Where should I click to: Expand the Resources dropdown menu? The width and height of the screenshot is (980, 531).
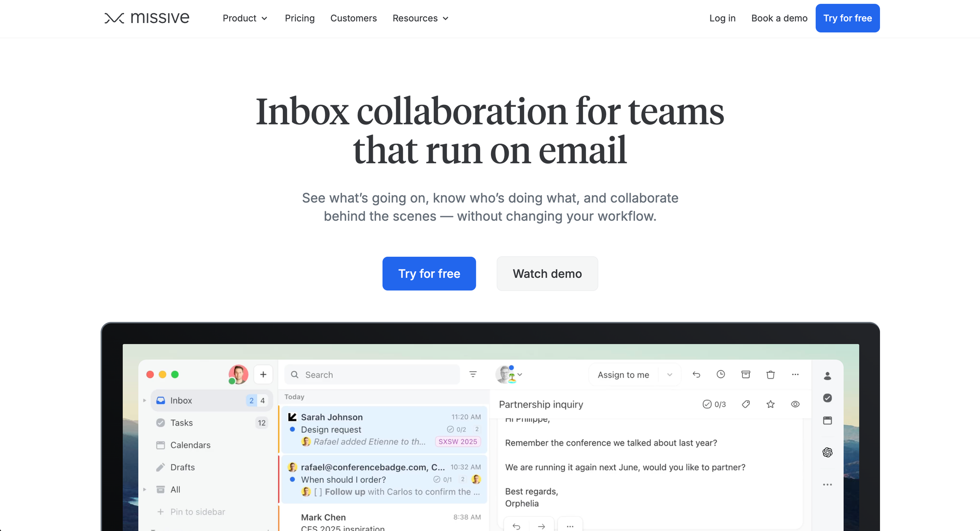tap(420, 19)
